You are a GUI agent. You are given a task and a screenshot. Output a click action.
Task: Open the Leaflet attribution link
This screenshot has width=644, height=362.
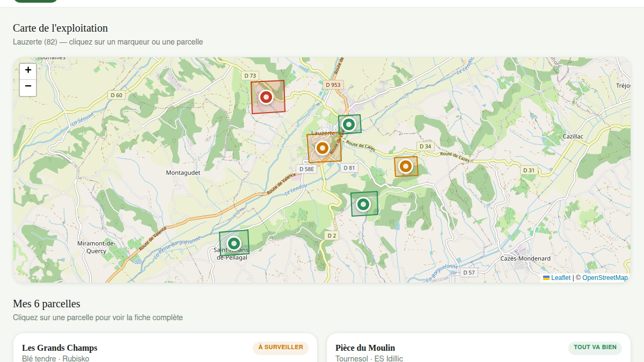pyautogui.click(x=557, y=278)
